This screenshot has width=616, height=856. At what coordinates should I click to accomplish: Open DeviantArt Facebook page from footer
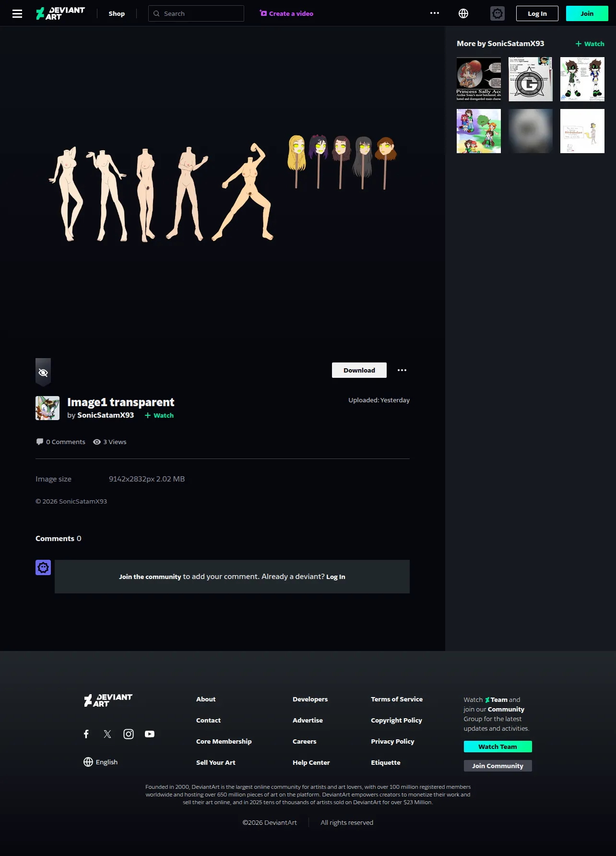click(x=86, y=734)
